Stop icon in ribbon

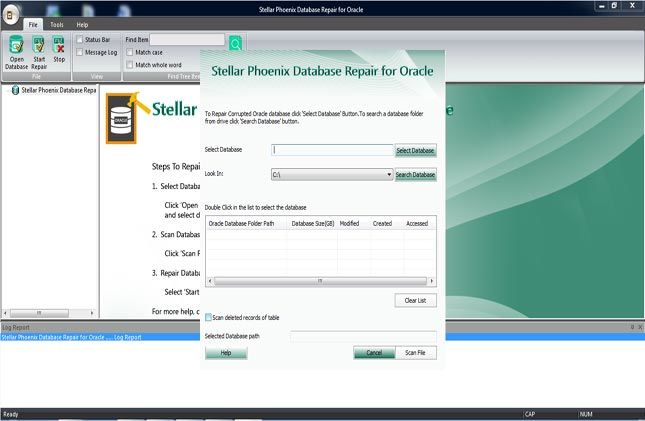click(x=59, y=49)
